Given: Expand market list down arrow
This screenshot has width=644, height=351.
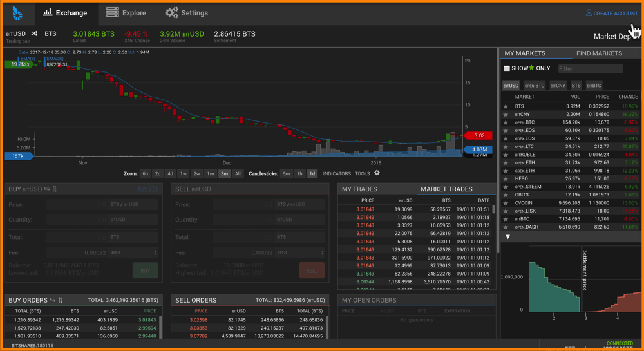Looking at the screenshot, I should (507, 237).
